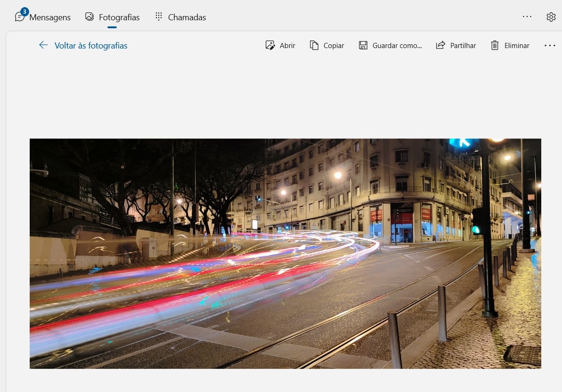Expand the ellipsis menu beside settings gear
Screen dimensions: 562x392
(x=527, y=16)
